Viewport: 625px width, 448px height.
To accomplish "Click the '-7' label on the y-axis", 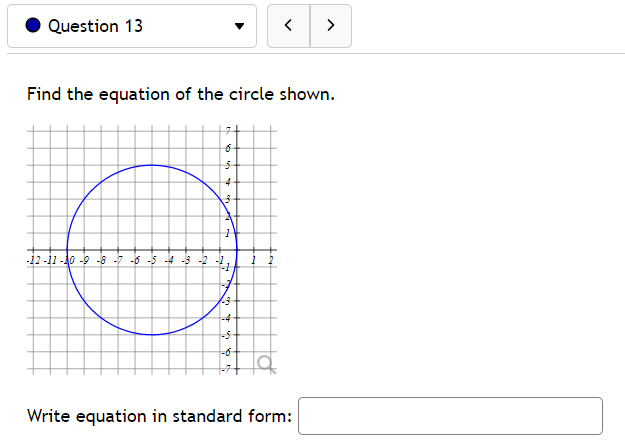I will point(226,370).
